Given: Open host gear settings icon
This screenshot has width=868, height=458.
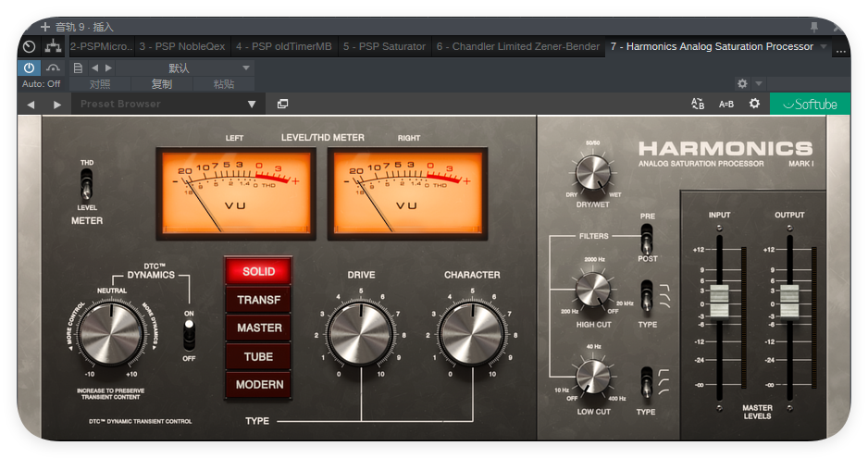Looking at the screenshot, I should (742, 83).
